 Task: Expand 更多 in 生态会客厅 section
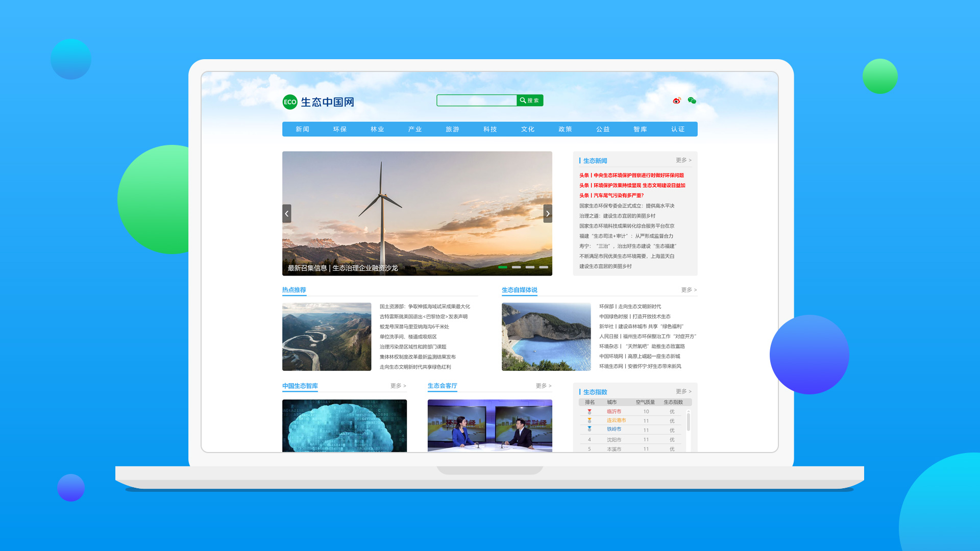(544, 386)
